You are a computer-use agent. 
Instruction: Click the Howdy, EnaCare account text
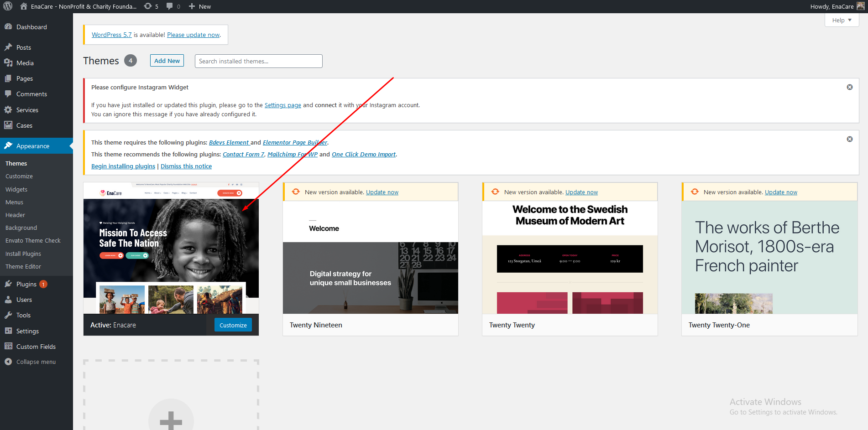[x=832, y=6]
